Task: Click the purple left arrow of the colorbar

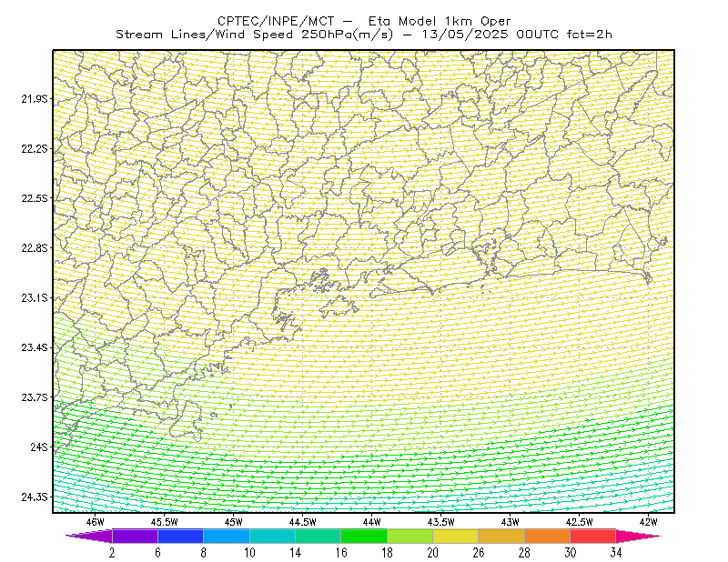Action: 89,536
